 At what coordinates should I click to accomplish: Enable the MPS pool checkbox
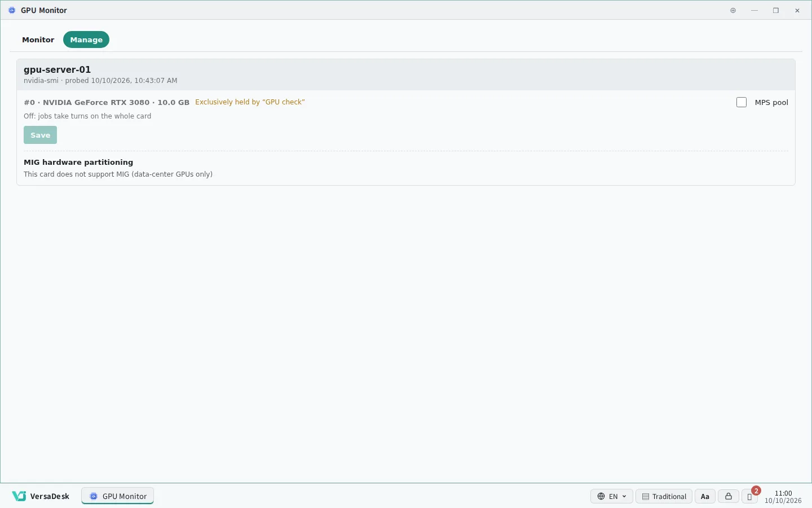pos(742,102)
